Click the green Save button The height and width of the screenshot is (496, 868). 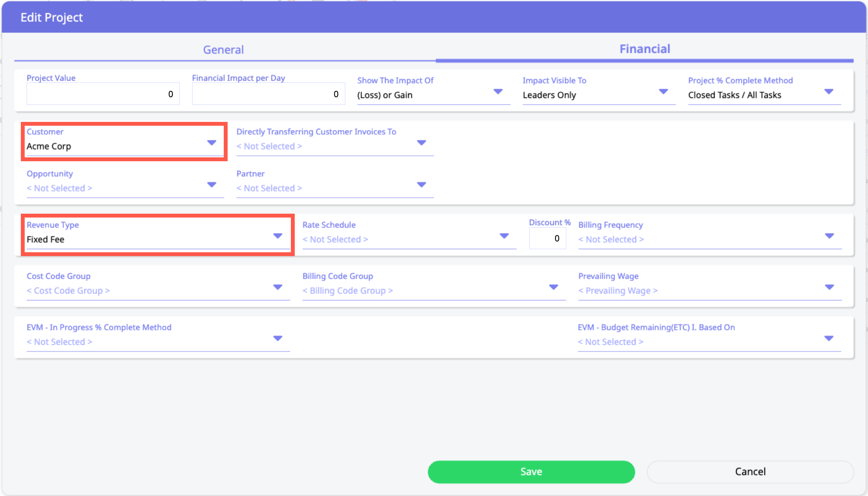point(531,471)
